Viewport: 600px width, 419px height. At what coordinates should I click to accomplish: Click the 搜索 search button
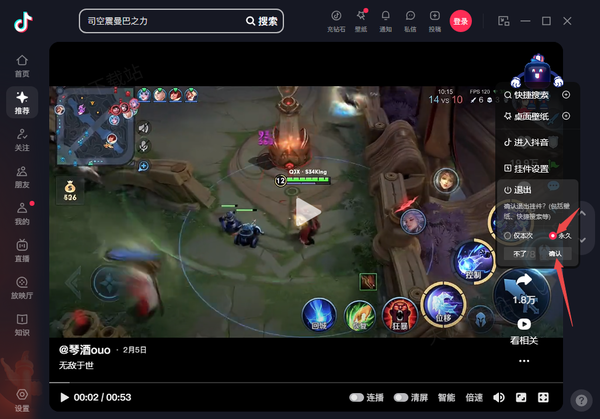click(x=262, y=21)
